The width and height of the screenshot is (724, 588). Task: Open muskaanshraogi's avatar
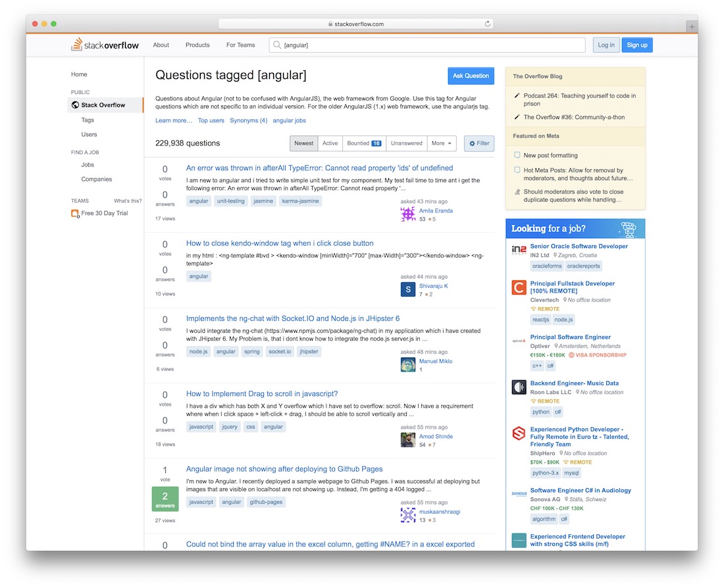click(407, 516)
